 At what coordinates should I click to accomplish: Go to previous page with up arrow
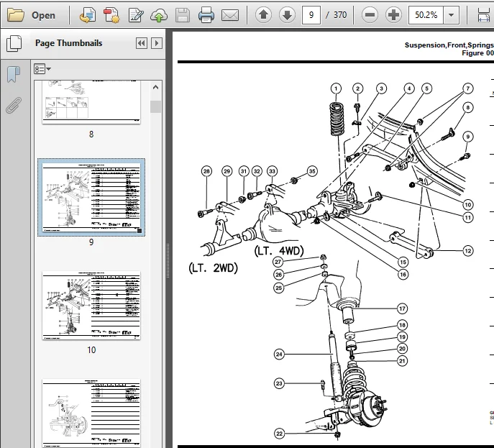pyautogui.click(x=263, y=15)
